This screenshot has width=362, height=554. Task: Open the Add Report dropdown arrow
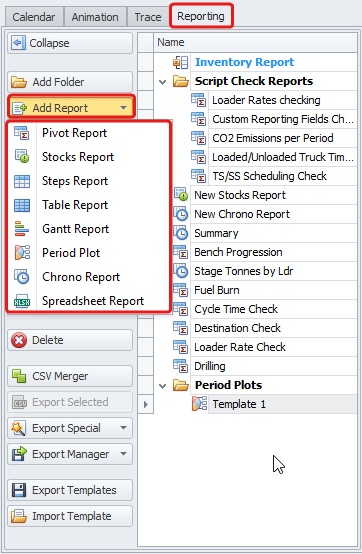(x=123, y=108)
